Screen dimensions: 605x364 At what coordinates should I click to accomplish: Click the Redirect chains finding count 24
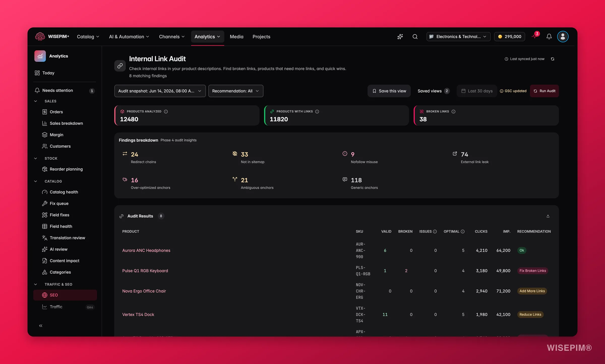click(x=135, y=154)
